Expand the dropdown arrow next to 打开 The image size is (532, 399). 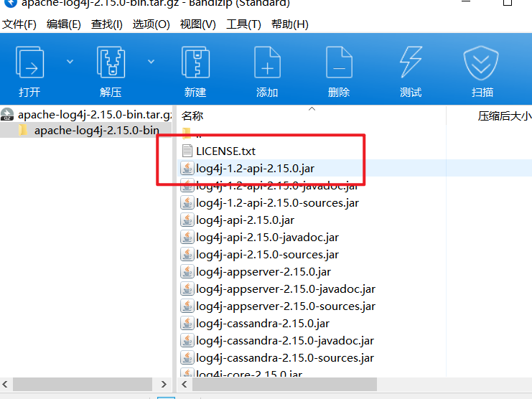point(70,62)
